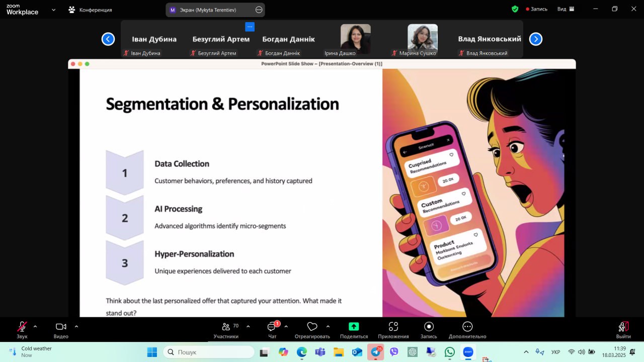Click the Data Collection heading on slide
Viewport: 644px width, 362px height.
click(x=182, y=164)
